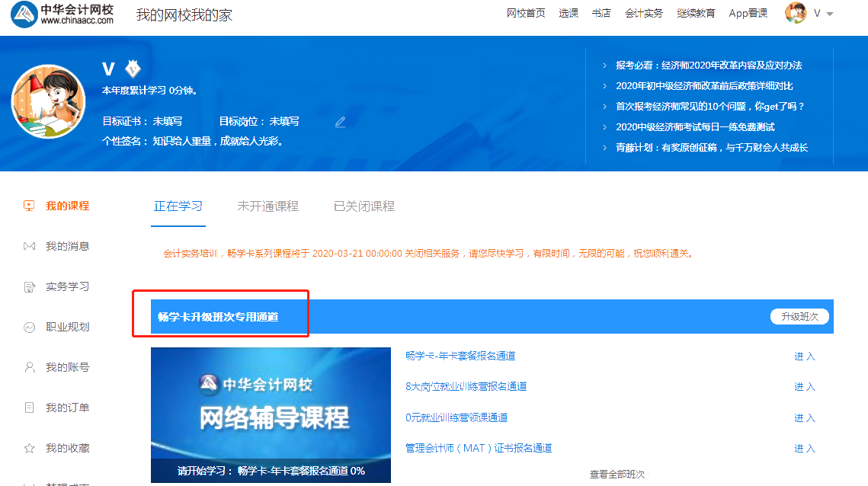Switch to the 正在学习 tab
This screenshot has width=868, height=486.
[x=178, y=206]
